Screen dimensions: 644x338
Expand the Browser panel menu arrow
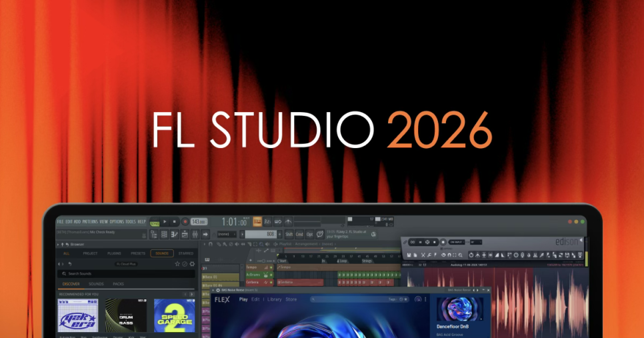tap(58, 245)
